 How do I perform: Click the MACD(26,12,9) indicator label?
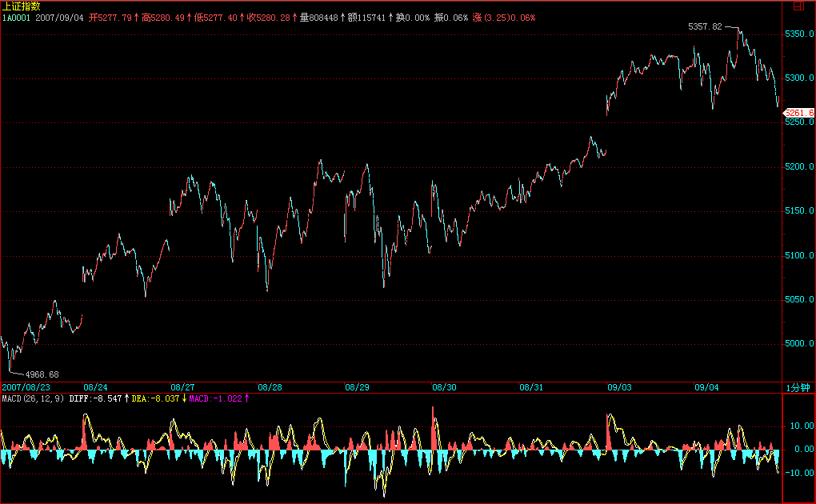[33, 398]
